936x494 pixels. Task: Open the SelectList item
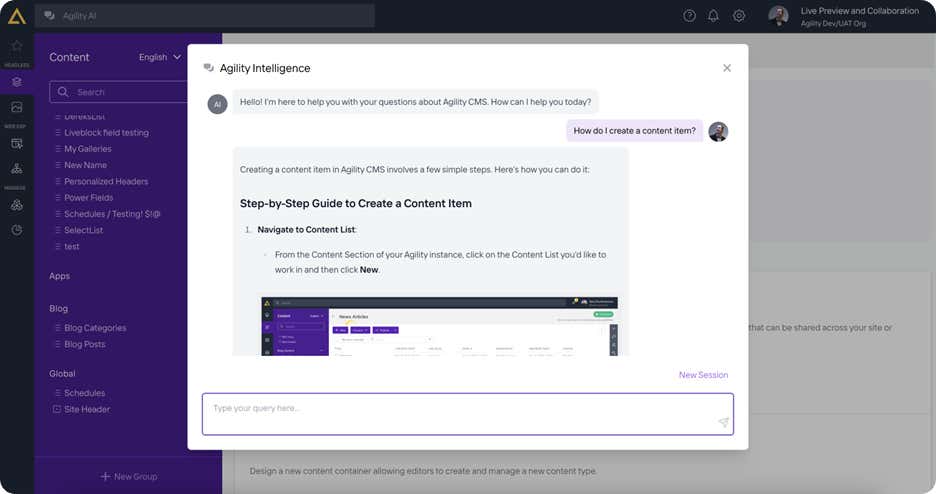pyautogui.click(x=84, y=230)
